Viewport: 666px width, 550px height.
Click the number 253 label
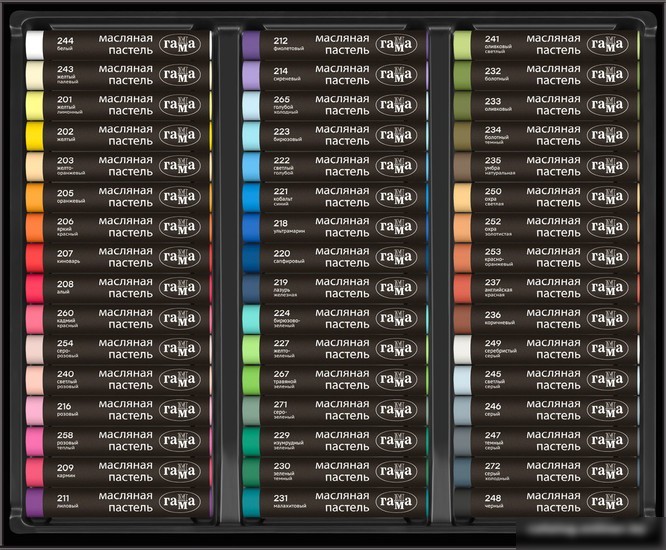493,251
